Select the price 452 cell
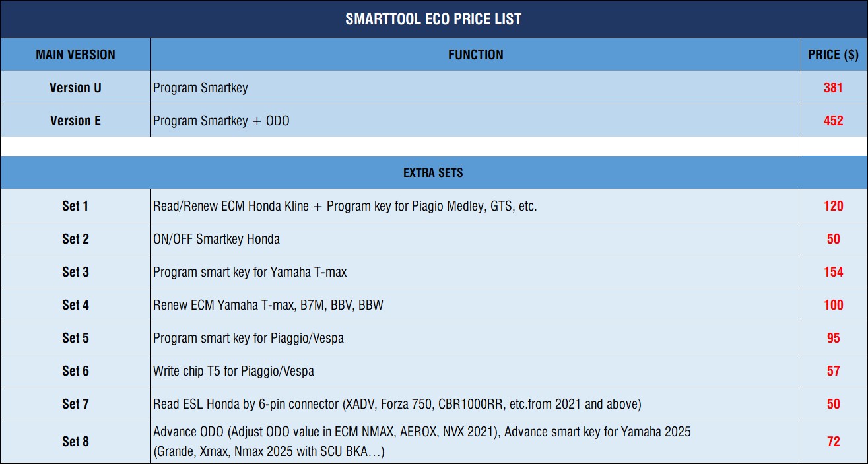Viewport: 868px width, 464px height. pyautogui.click(x=834, y=121)
